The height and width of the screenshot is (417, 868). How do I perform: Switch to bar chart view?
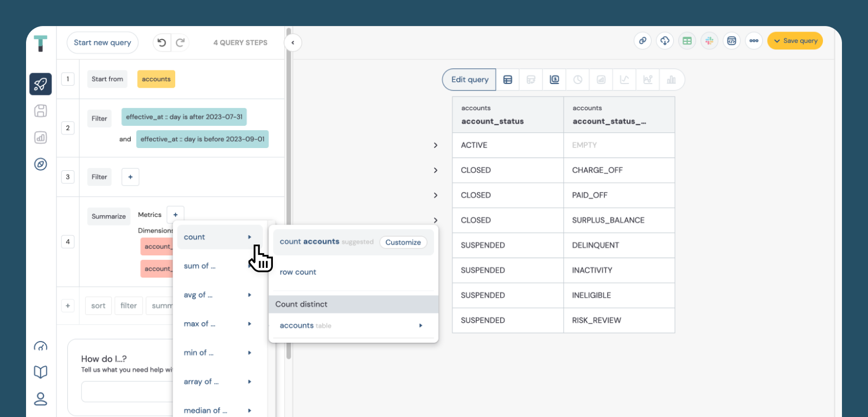672,80
